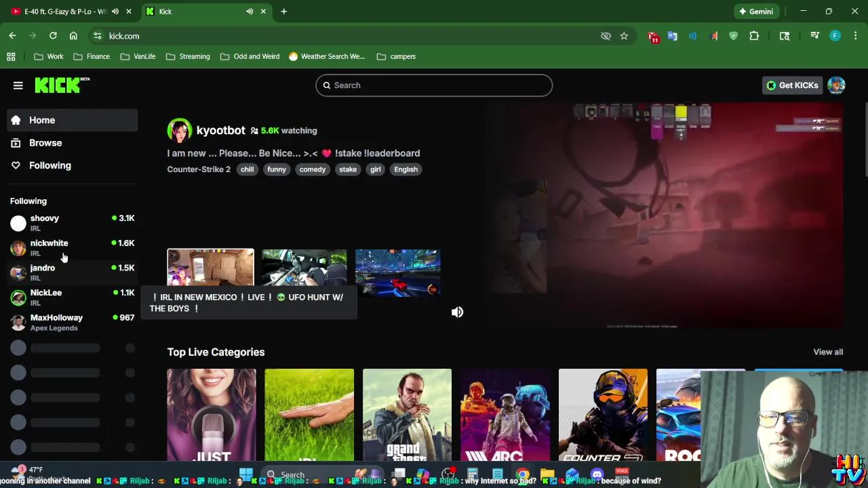The image size is (868, 488).
Task: Reload the kick.com page
Action: tap(53, 36)
